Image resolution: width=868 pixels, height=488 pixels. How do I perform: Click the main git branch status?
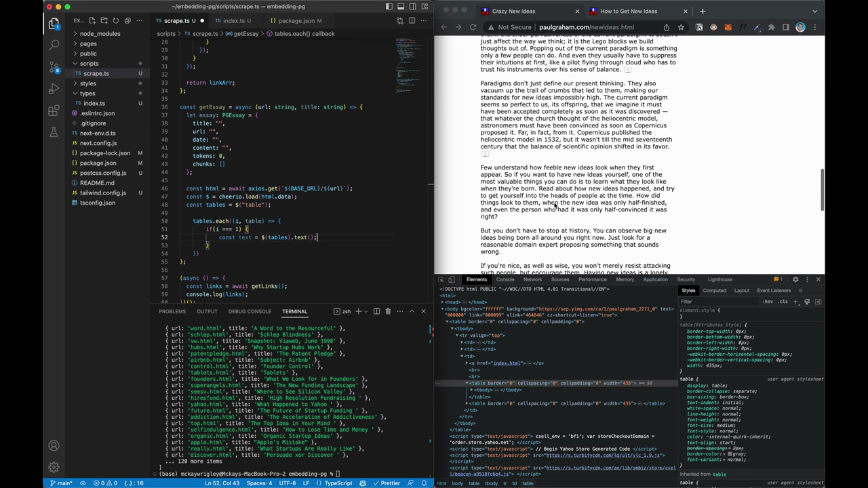[60, 483]
